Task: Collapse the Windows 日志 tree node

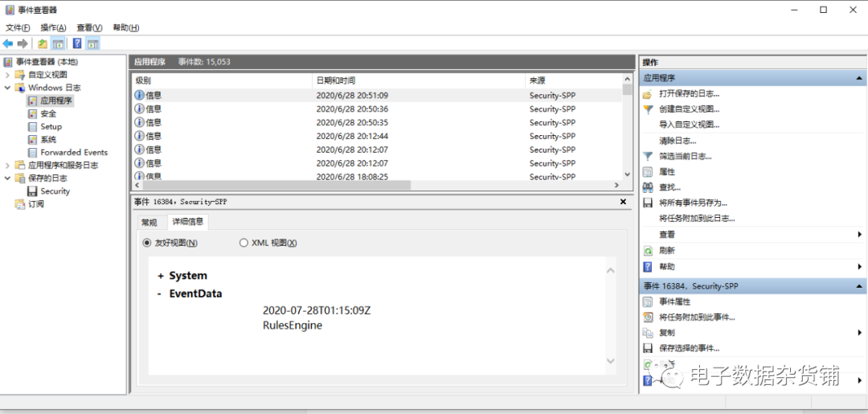Action: (7, 88)
